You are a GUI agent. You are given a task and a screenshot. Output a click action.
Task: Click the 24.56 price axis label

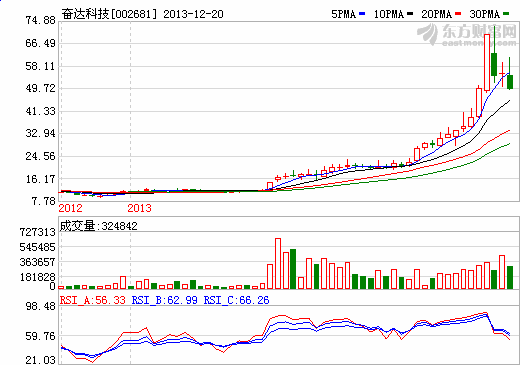coord(41,156)
